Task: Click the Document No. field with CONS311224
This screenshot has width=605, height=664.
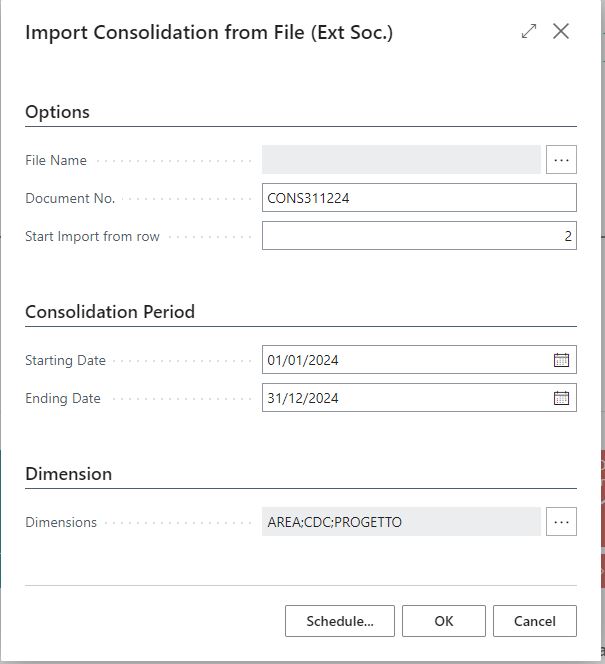Action: [x=418, y=198]
